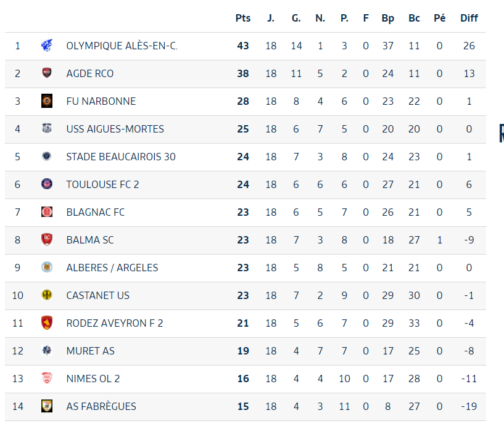Open the AS Fabrègues club logo
The height and width of the screenshot is (434, 504).
(x=47, y=406)
